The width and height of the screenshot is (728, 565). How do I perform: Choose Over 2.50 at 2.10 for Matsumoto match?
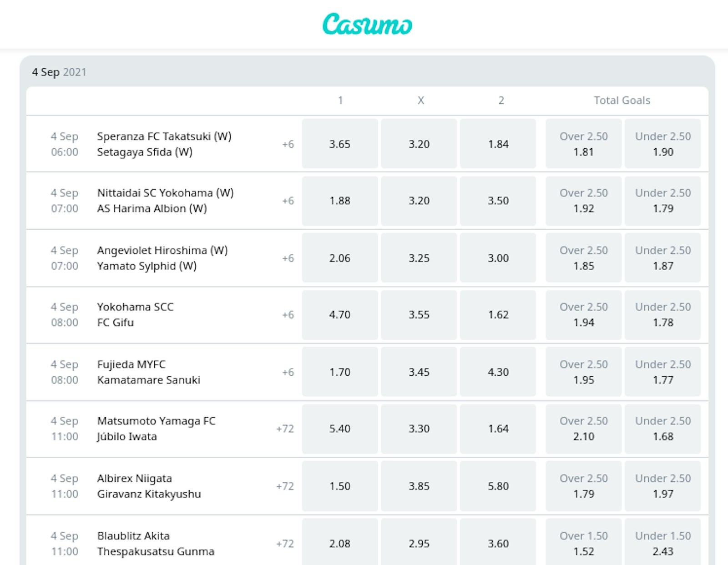(x=583, y=429)
